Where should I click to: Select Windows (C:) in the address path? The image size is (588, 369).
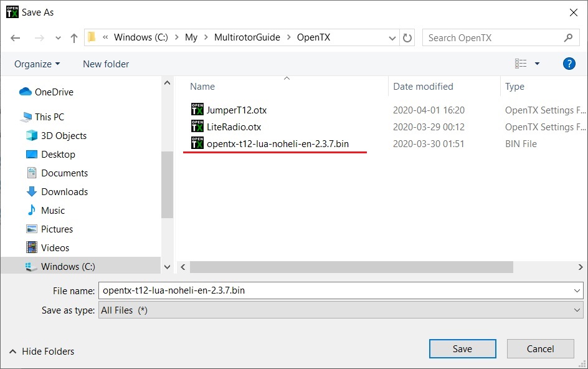pos(141,37)
